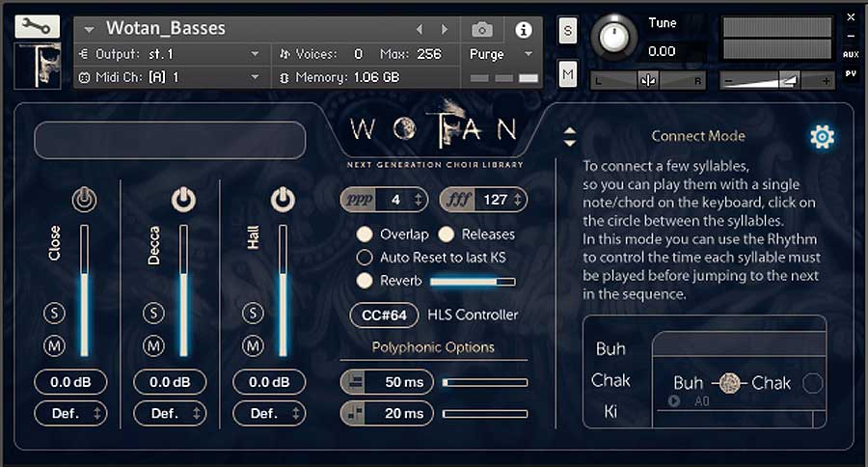Click the Close mic 0.0 dB field
Image resolution: width=868 pixels, height=467 pixels.
coord(70,382)
